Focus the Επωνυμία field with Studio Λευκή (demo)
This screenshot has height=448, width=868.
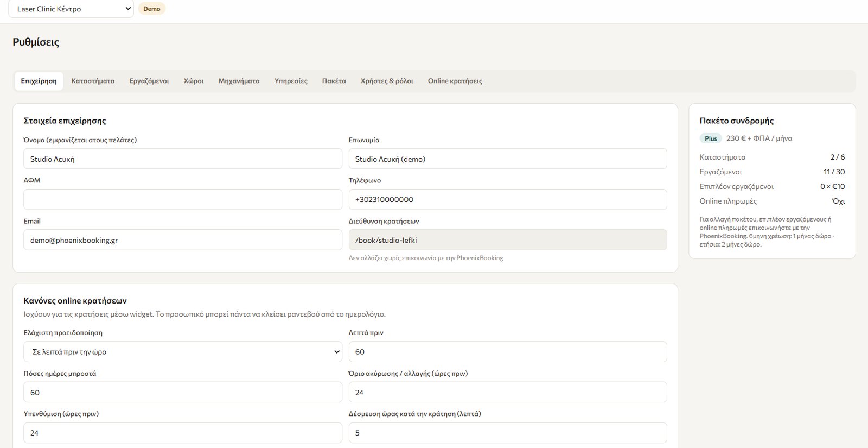tap(508, 159)
